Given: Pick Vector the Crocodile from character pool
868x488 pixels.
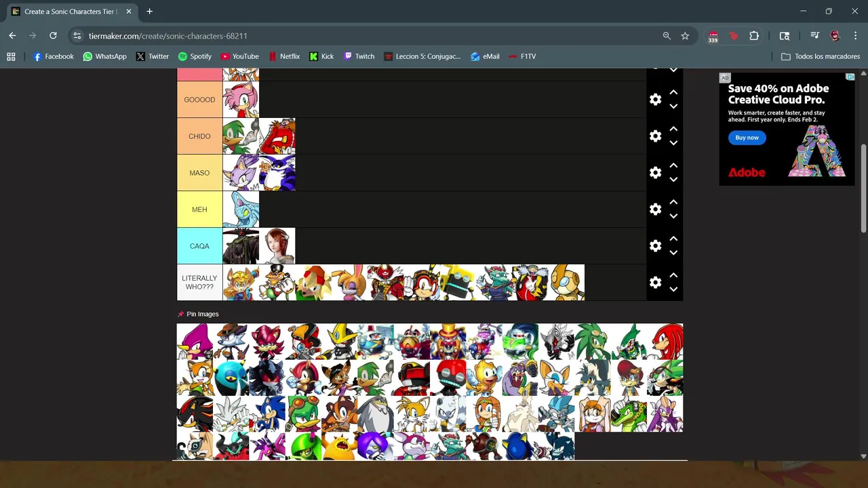Looking at the screenshot, I should pyautogui.click(x=629, y=414).
